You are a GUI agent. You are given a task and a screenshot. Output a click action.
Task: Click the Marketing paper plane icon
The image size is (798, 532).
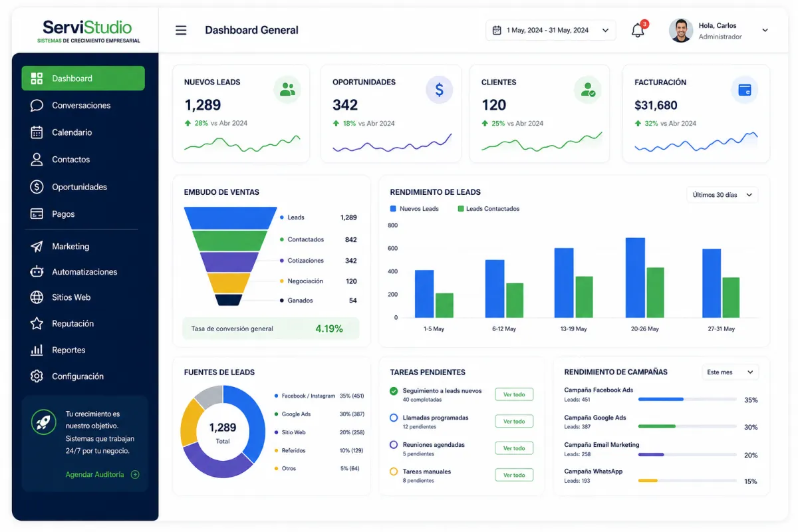(x=37, y=247)
